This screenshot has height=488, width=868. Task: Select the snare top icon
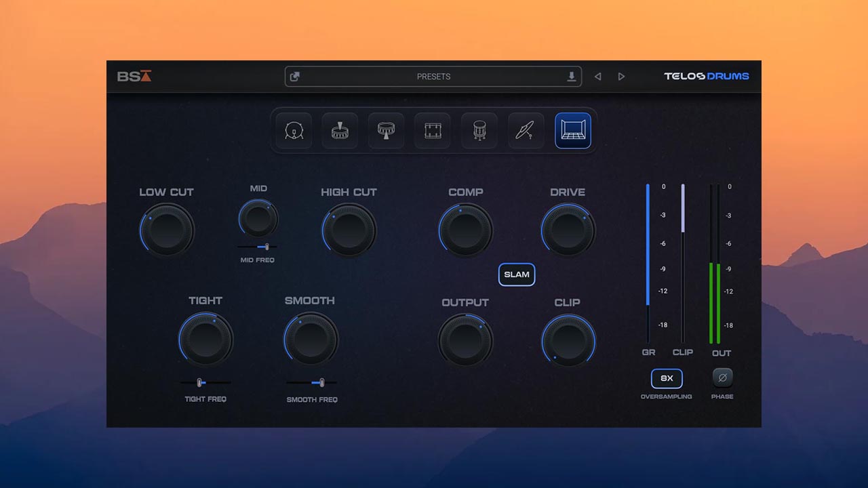340,131
